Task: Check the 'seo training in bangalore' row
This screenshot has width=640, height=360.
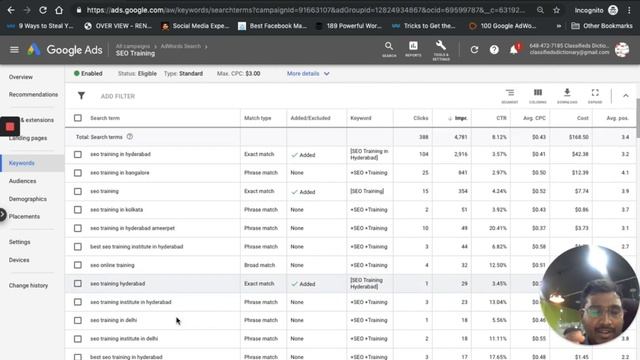Action: pyautogui.click(x=78, y=173)
